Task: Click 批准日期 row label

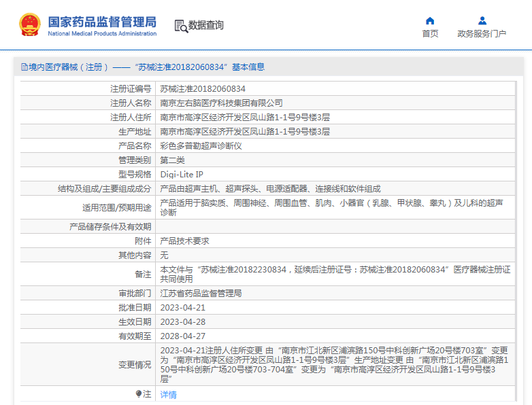Action: pyautogui.click(x=135, y=307)
